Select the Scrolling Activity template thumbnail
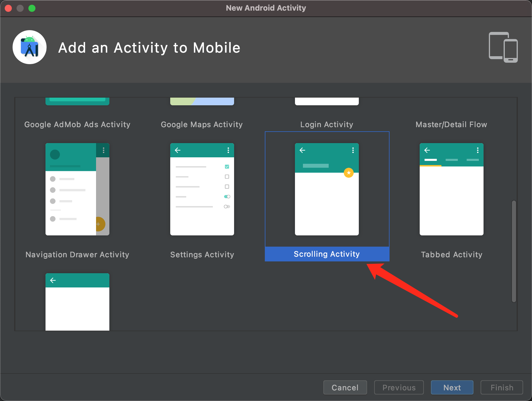This screenshot has width=532, height=401. tap(327, 189)
